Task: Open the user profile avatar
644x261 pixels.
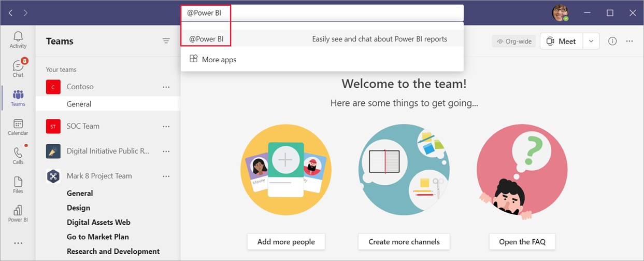Action: [560, 12]
